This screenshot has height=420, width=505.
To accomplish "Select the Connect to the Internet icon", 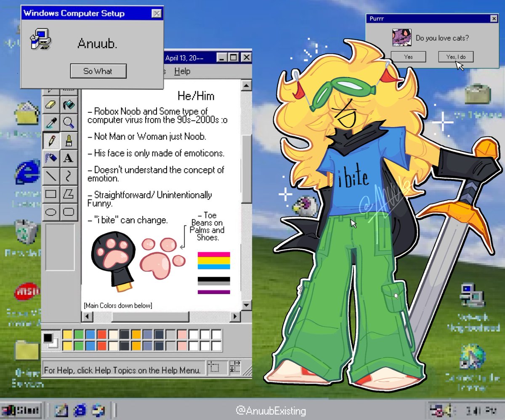I will (473, 357).
